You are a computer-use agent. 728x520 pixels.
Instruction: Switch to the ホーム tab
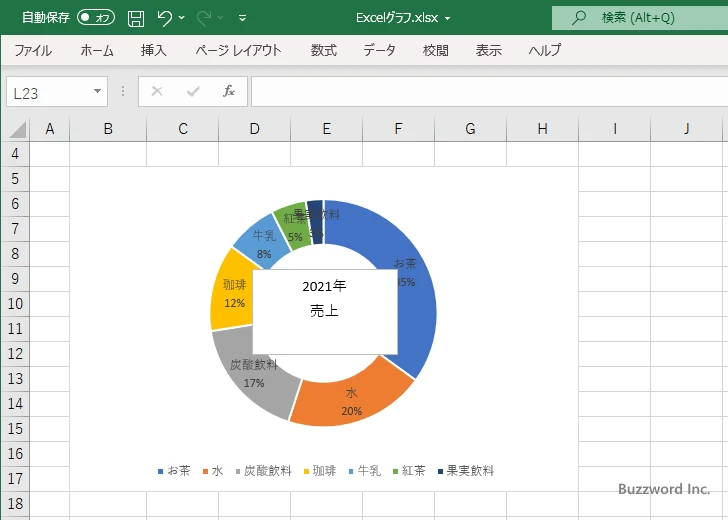[97, 50]
